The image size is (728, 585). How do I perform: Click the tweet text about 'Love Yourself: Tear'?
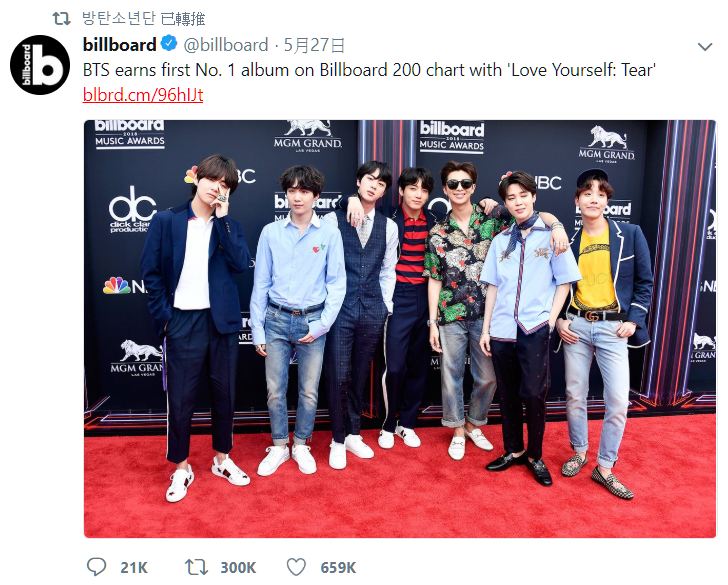click(369, 70)
